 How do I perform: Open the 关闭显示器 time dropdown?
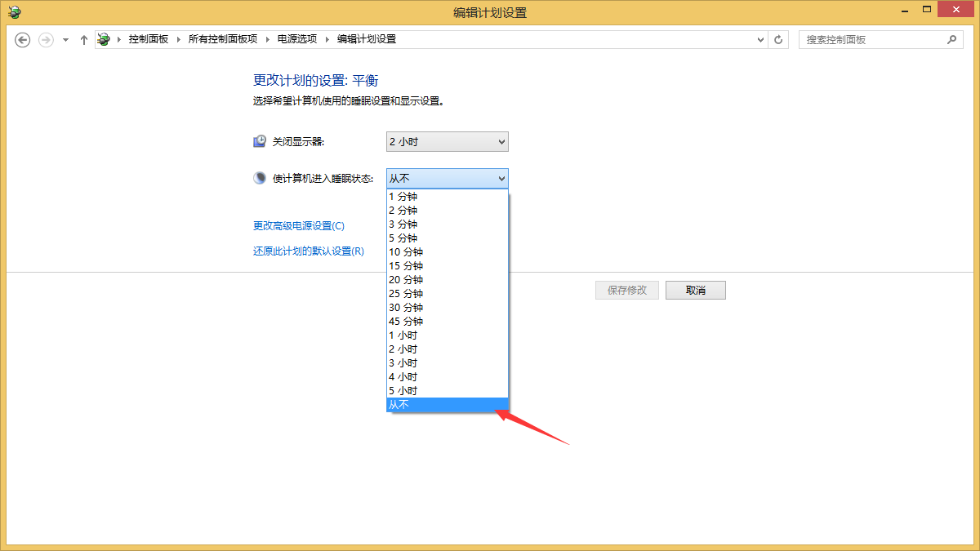(x=447, y=142)
